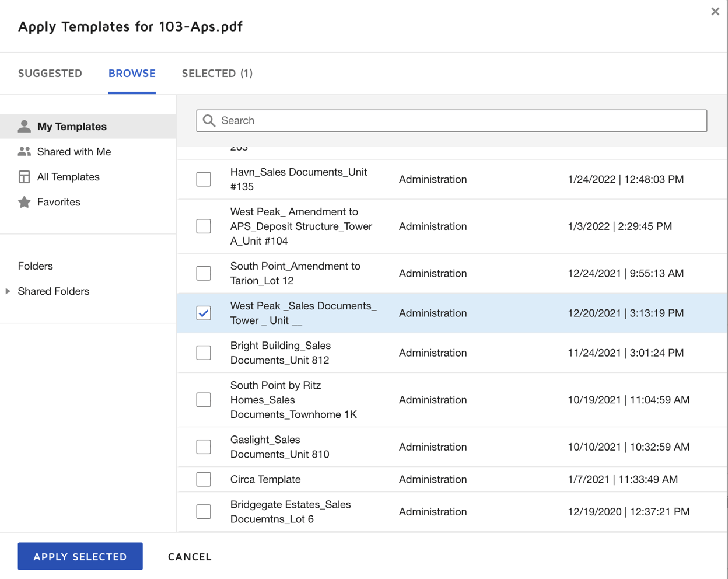The height and width of the screenshot is (579, 728).
Task: Select the Bridgegate Estates template checkbox
Action: (204, 511)
